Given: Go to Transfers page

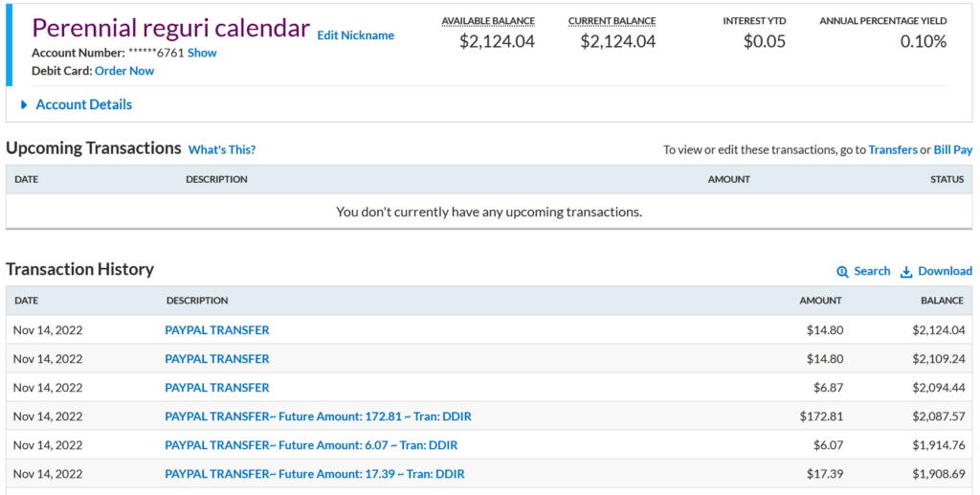Looking at the screenshot, I should pyautogui.click(x=893, y=150).
